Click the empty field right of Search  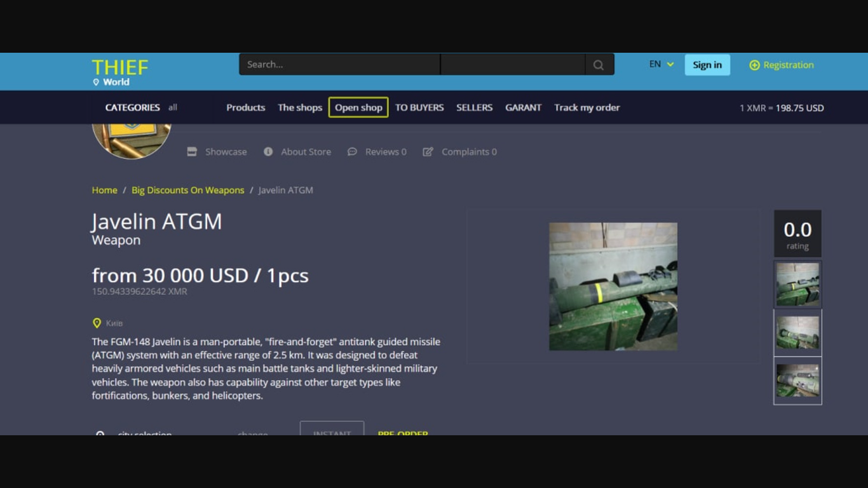click(x=513, y=64)
